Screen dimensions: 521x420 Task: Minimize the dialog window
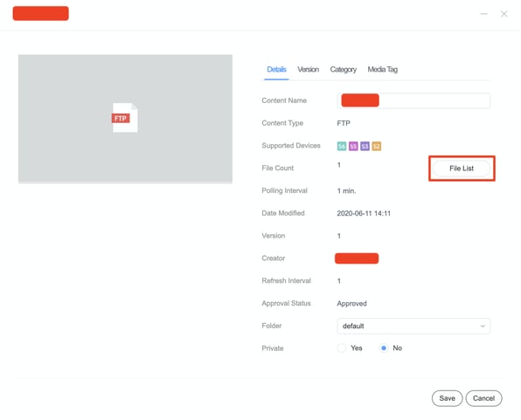click(483, 14)
